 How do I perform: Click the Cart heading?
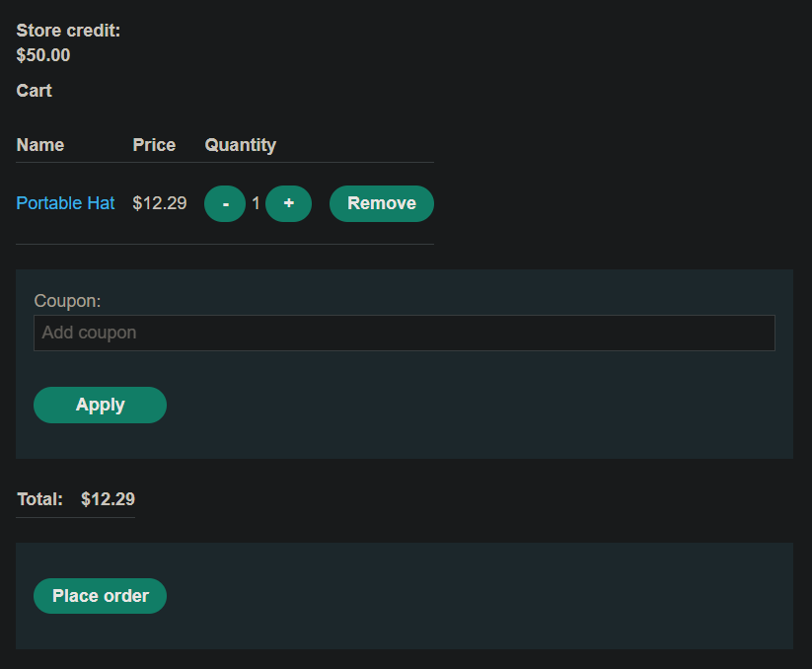(x=35, y=91)
